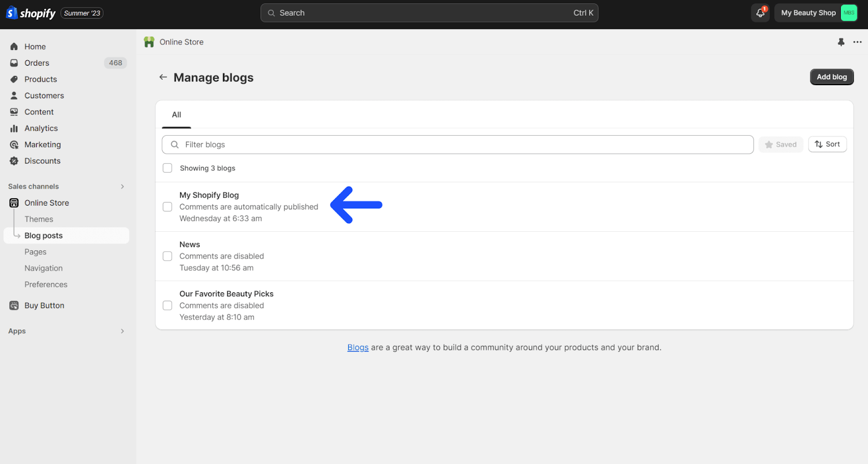
Task: Check the News blog checkbox
Action: pyautogui.click(x=168, y=256)
